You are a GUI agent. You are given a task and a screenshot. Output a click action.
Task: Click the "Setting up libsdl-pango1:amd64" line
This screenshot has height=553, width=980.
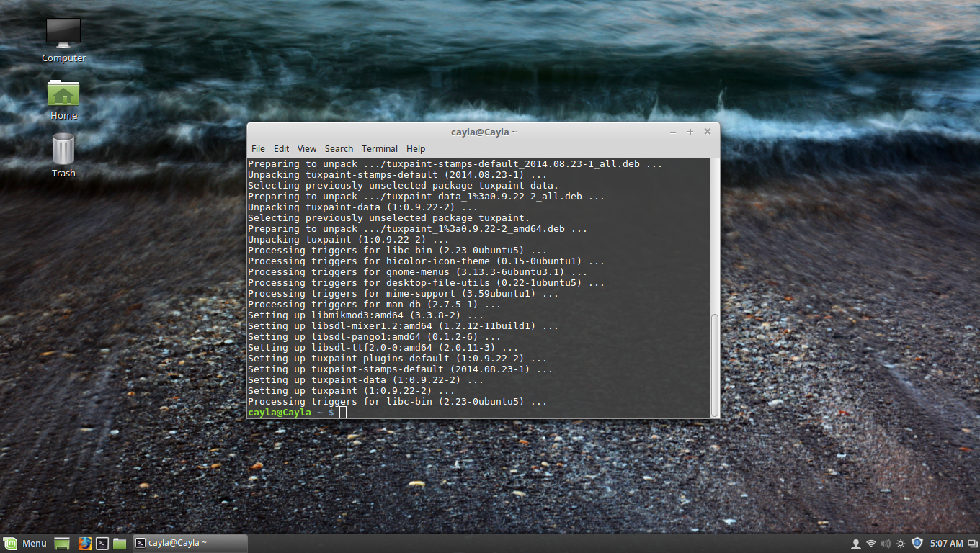pos(375,337)
